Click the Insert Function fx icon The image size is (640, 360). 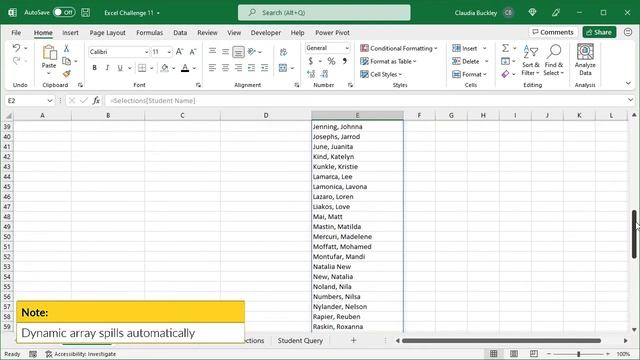point(96,100)
